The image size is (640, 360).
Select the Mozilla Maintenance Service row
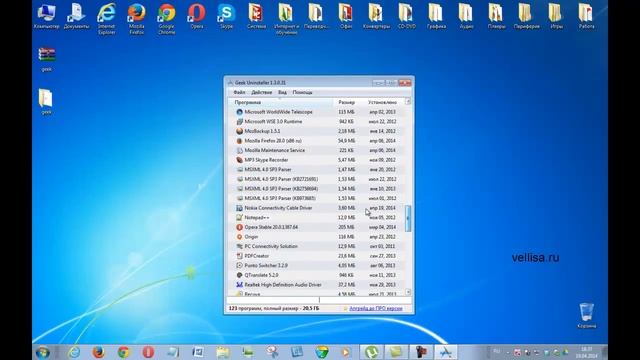pos(316,150)
